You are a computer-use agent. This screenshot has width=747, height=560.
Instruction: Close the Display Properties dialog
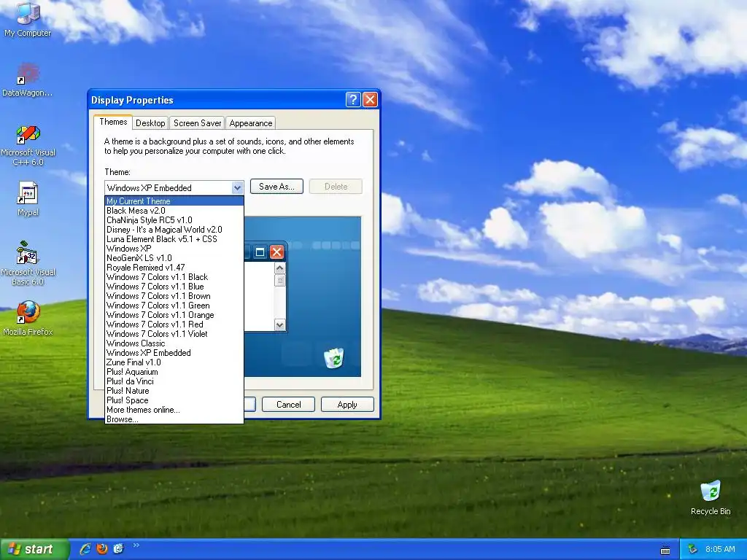[x=370, y=99]
